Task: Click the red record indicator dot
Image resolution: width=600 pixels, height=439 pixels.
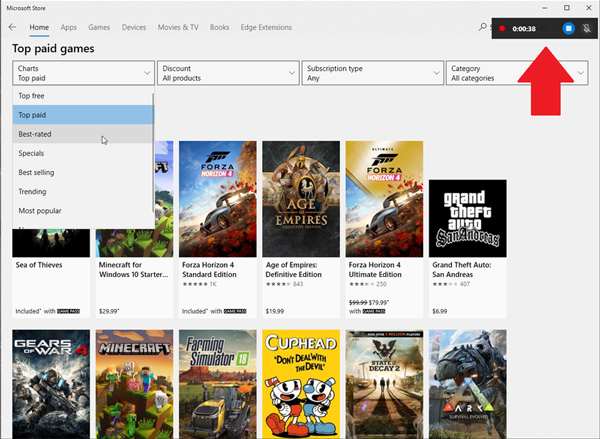Action: [x=502, y=29]
